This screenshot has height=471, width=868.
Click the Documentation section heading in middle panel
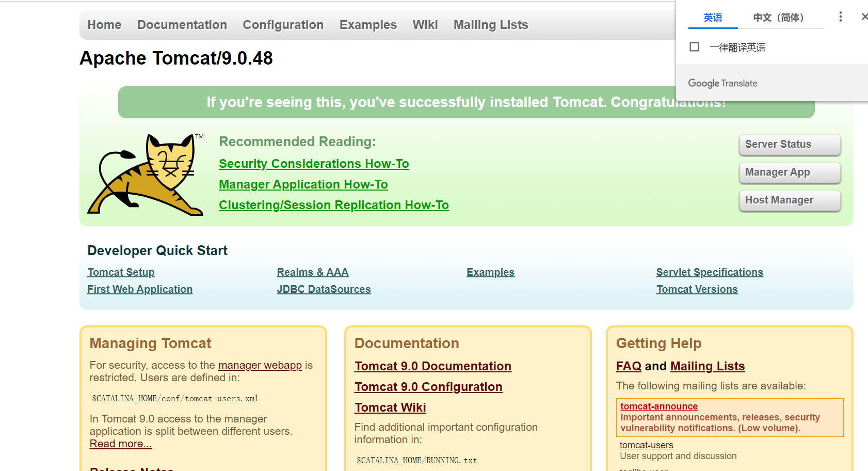tap(407, 343)
